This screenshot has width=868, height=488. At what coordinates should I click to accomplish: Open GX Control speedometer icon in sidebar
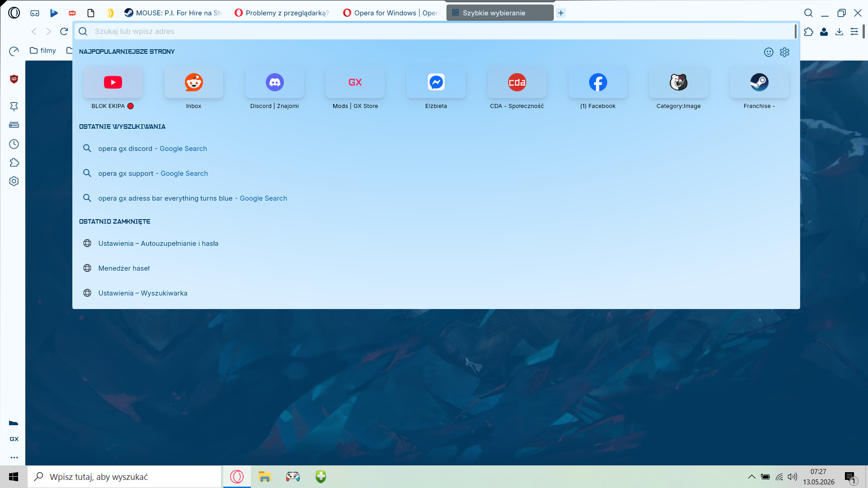(14, 51)
